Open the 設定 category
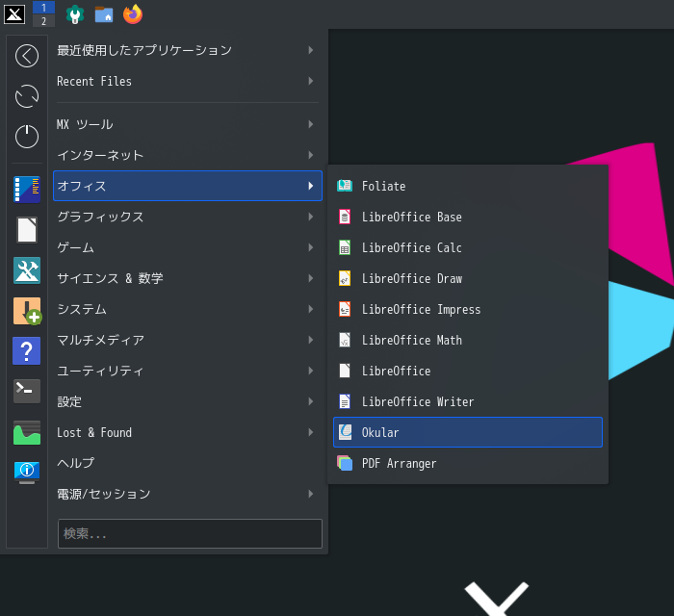Image resolution: width=674 pixels, height=616 pixels. point(188,401)
